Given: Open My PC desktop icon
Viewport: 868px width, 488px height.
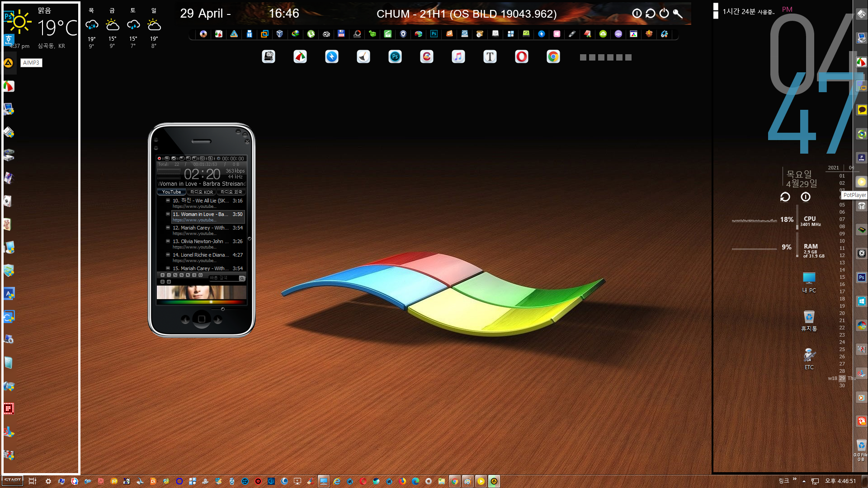Looking at the screenshot, I should 809,282.
